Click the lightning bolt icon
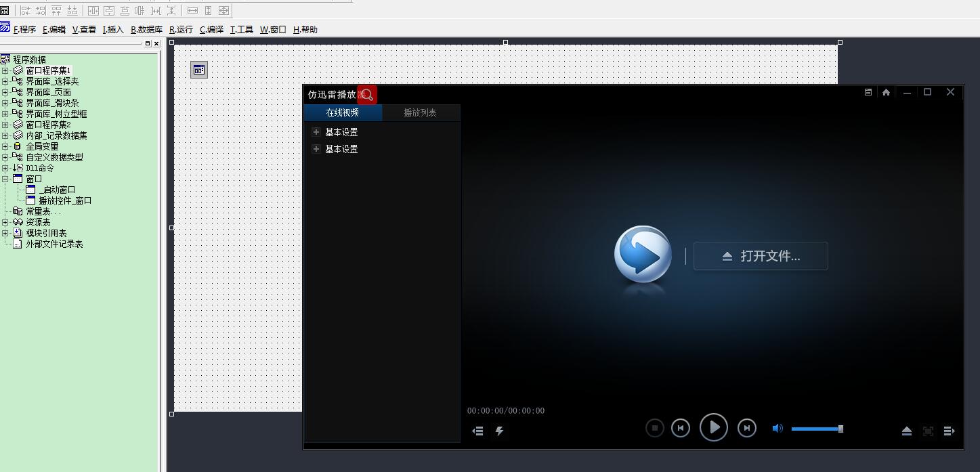The width and height of the screenshot is (980, 472). (499, 431)
